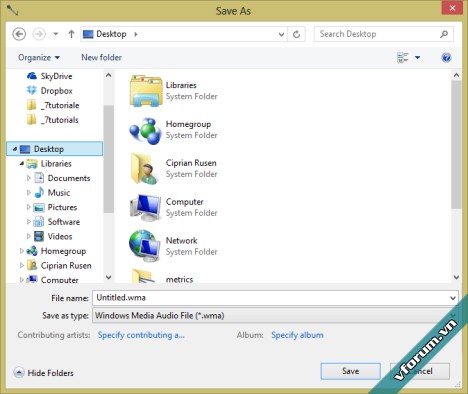The height and width of the screenshot is (394, 468).
Task: Open the Save as type combo box
Action: tap(275, 316)
